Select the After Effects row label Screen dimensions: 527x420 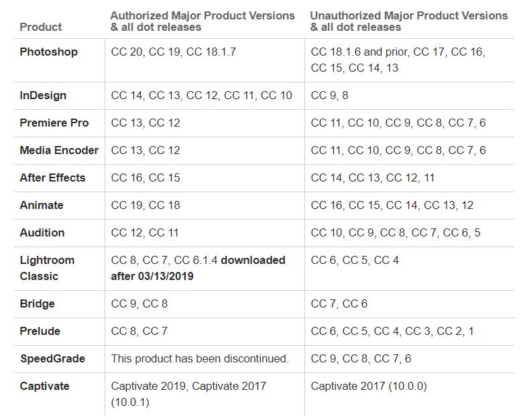coord(52,178)
